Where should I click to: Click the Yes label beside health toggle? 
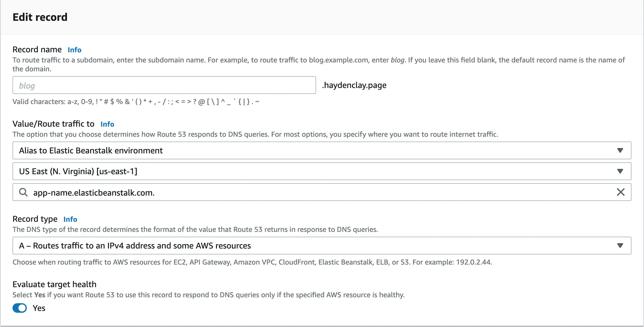click(39, 308)
